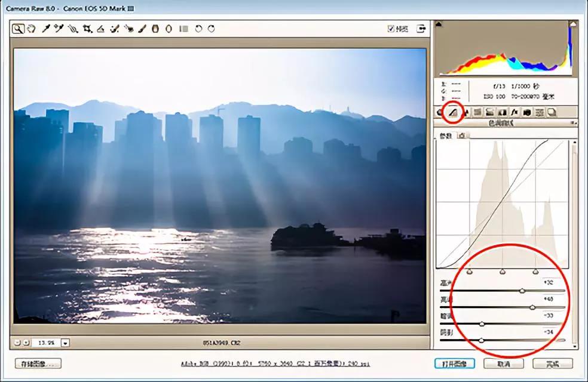The width and height of the screenshot is (588, 382).
Task: Select the Color Sampler tool
Action: click(x=59, y=29)
